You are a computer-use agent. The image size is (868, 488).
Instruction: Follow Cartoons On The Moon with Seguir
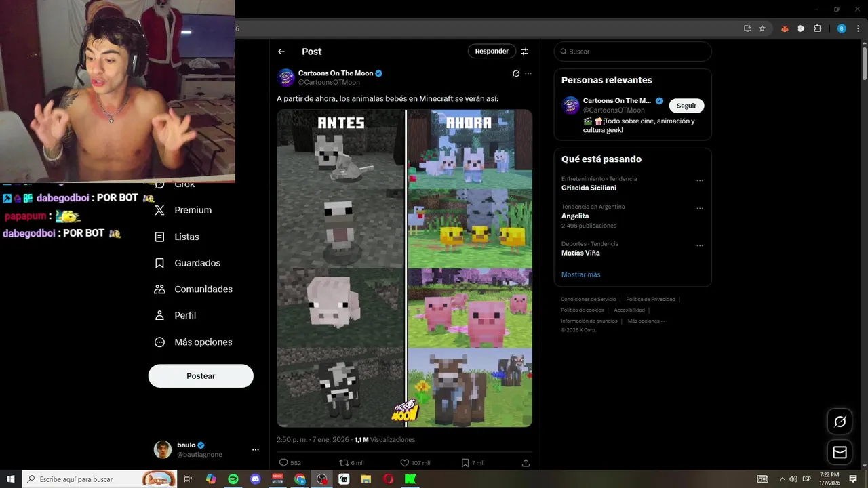tap(686, 106)
